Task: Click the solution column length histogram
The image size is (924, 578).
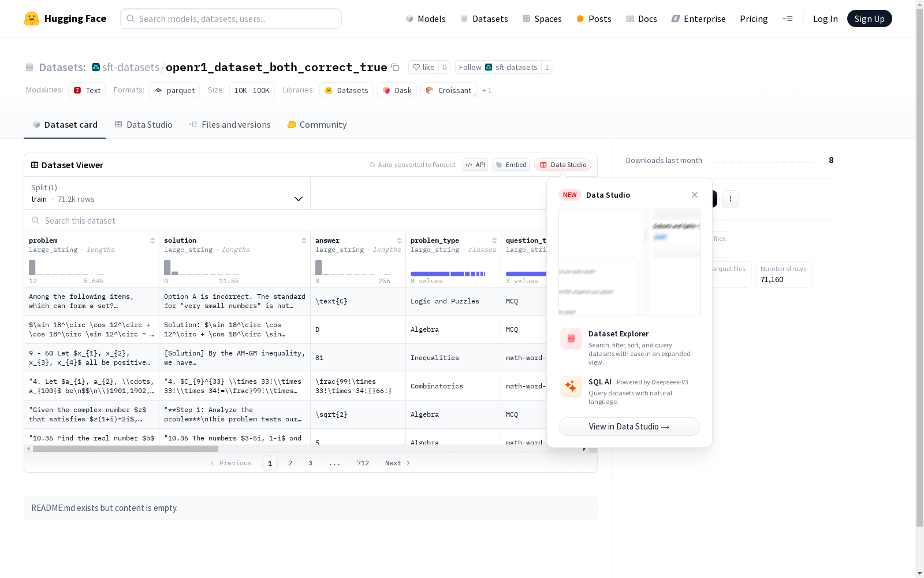Action: point(202,268)
